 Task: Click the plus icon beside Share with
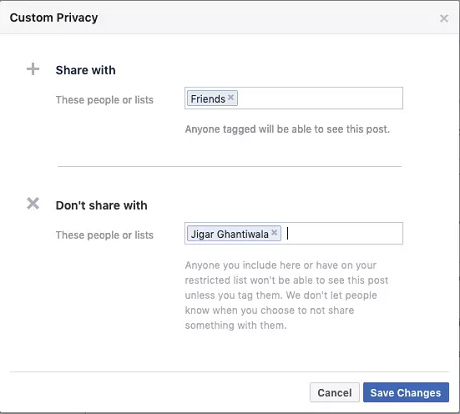(x=33, y=69)
